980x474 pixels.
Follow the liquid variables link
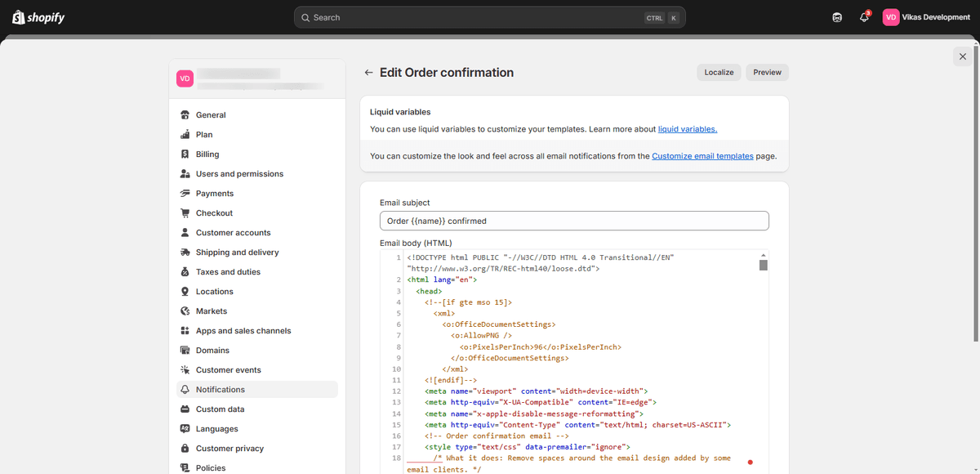tap(688, 129)
